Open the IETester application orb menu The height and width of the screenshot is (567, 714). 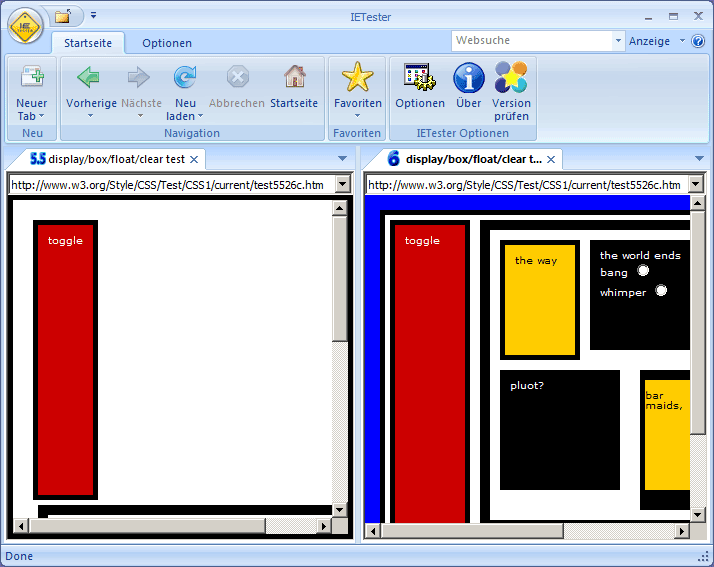25,26
